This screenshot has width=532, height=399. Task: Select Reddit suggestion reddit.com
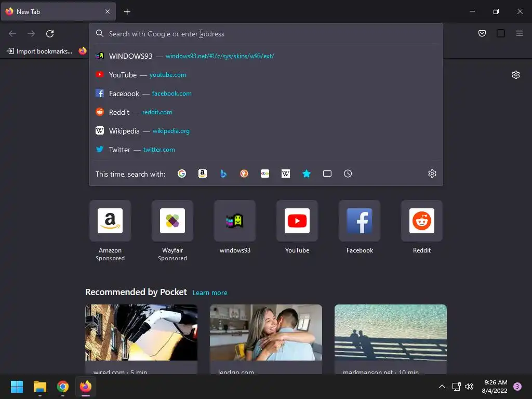pos(266,112)
